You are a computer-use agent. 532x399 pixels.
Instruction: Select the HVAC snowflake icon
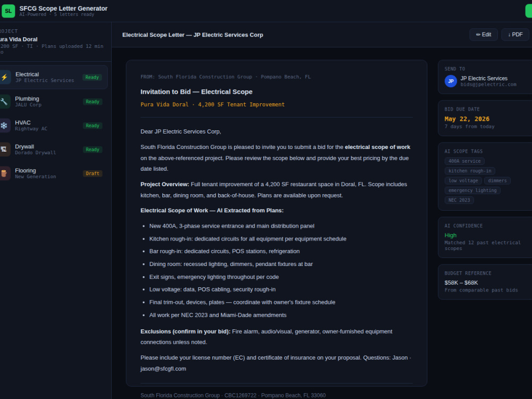point(4,126)
